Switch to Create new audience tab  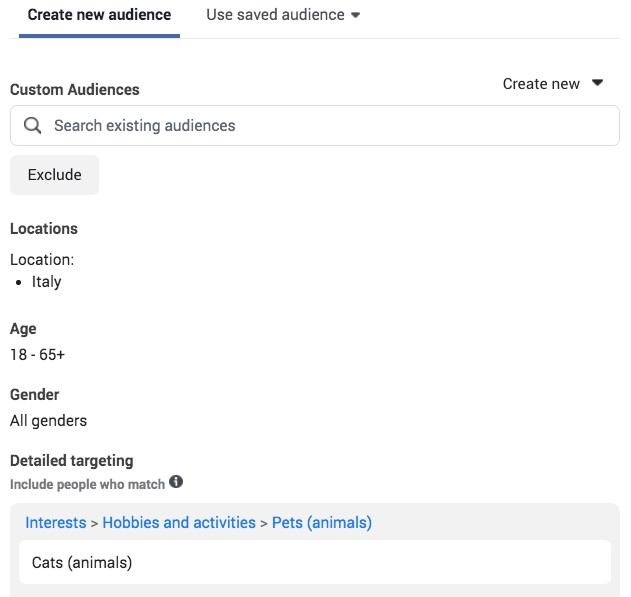click(x=99, y=15)
